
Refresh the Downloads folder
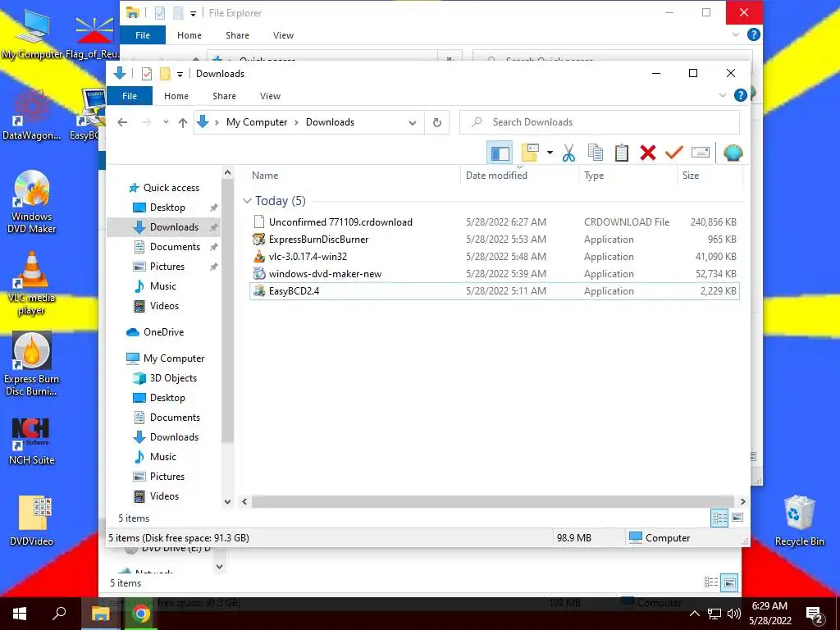click(437, 123)
